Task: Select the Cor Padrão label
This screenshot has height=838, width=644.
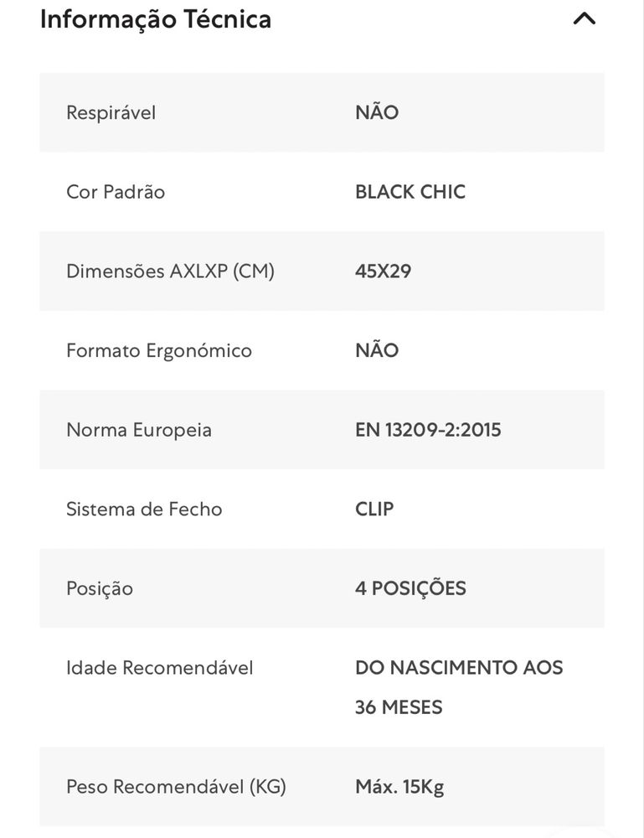Action: (x=116, y=192)
